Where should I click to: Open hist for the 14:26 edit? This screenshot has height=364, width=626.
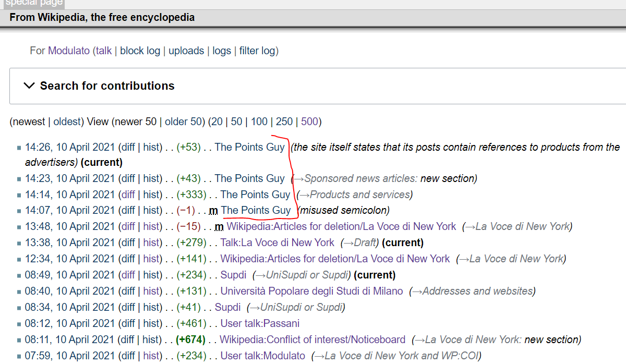click(x=151, y=147)
